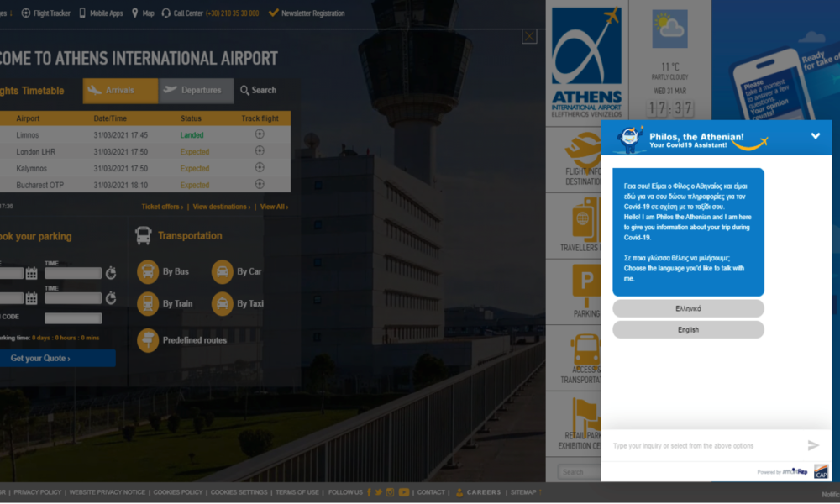
Task: Click the By Car icon
Action: coord(222,272)
